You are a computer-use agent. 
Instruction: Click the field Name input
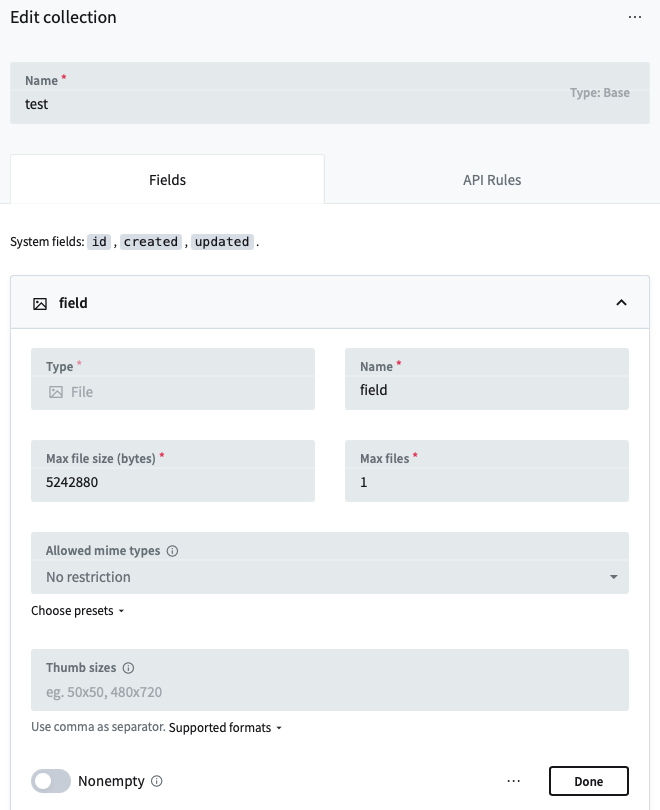point(487,390)
